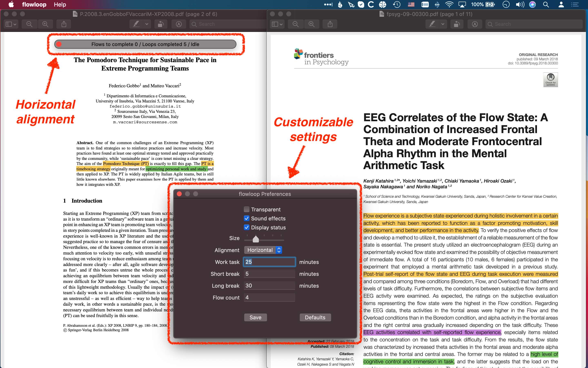
Task: Open Wi-Fi menu in menu bar
Action: click(x=449, y=4)
